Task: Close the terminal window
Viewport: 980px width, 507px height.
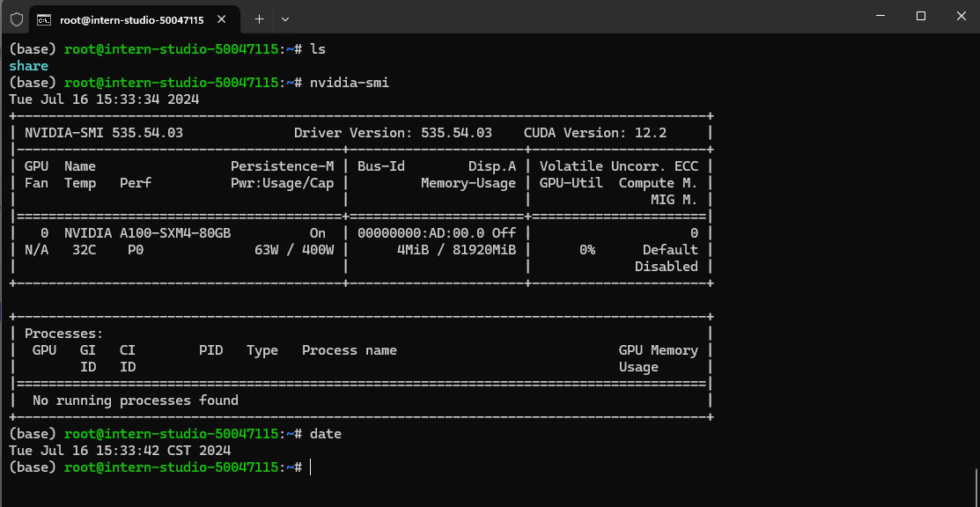Action: 961,16
